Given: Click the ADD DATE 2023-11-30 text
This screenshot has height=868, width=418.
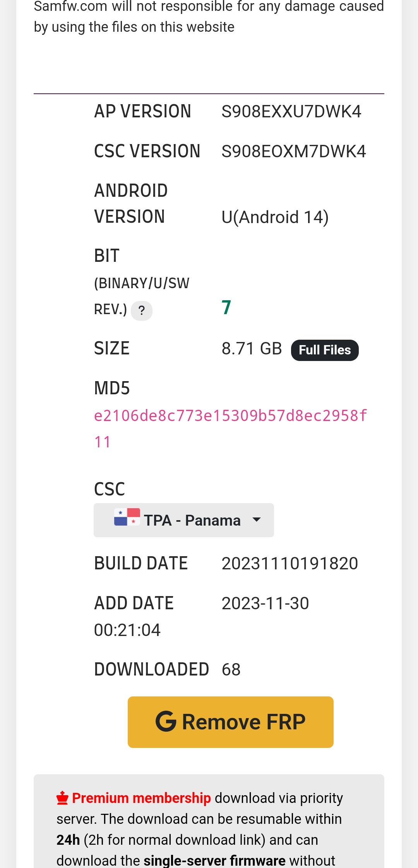Looking at the screenshot, I should point(265,603).
